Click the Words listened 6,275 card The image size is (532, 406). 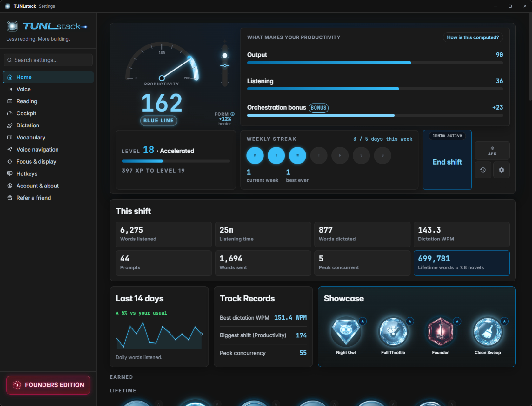tap(164, 234)
